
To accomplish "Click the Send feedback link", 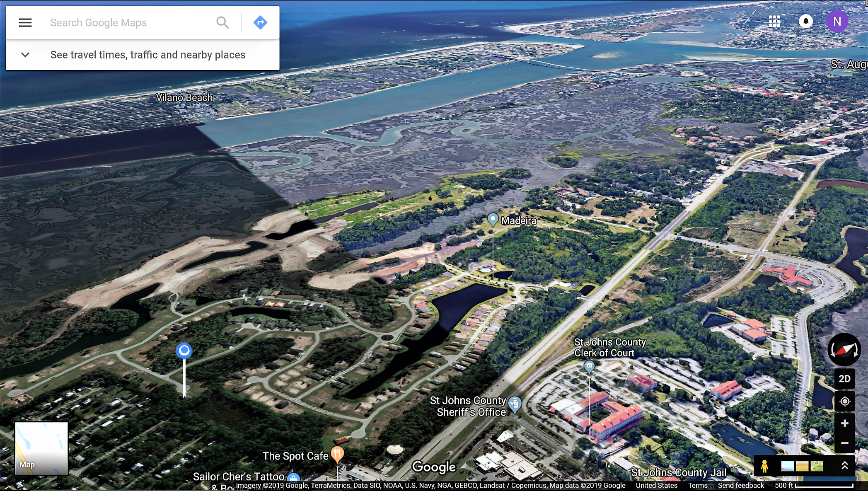I will tap(741, 485).
